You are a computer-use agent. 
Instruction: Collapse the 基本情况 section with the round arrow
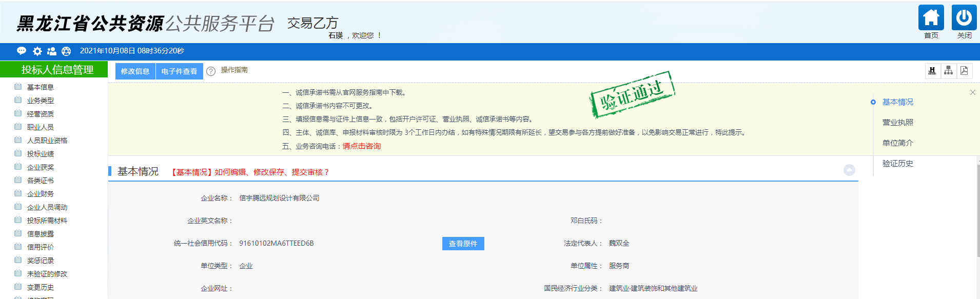click(849, 170)
